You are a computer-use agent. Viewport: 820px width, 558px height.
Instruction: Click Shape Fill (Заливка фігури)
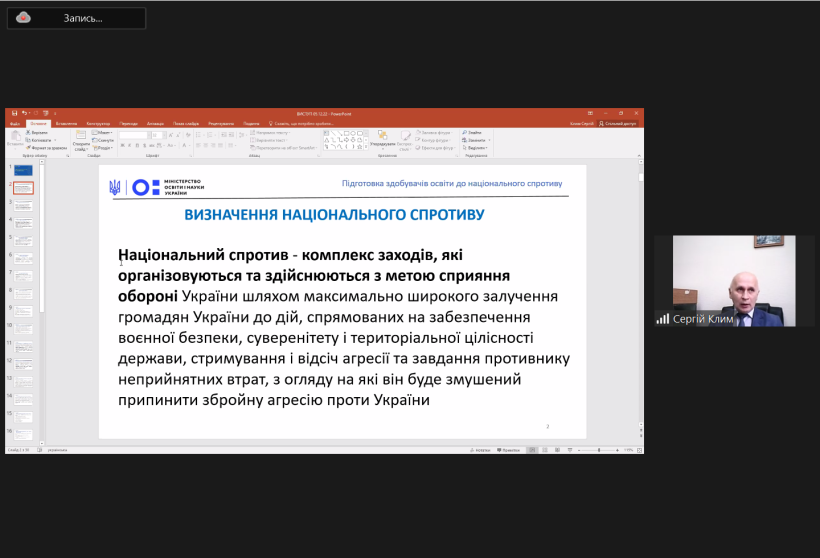click(434, 133)
